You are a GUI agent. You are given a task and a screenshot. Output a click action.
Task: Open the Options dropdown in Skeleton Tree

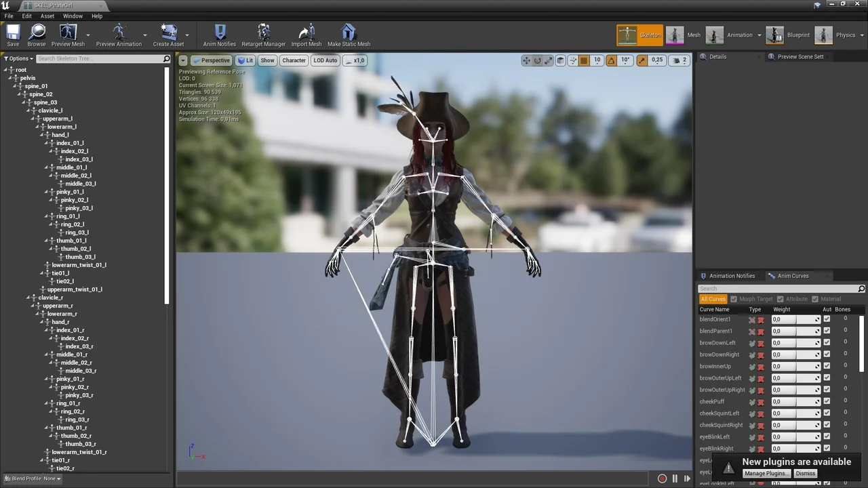(18, 59)
